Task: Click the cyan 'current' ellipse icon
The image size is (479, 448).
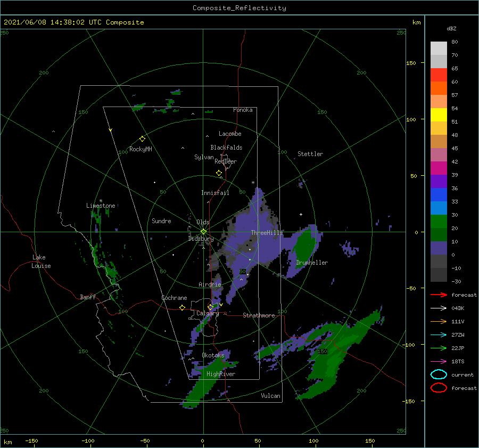Action: 439,374
